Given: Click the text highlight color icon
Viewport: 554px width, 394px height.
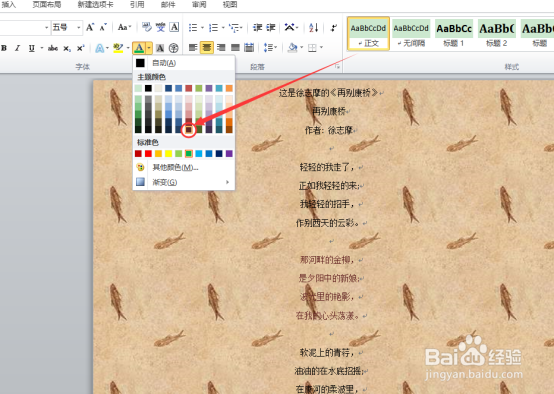Looking at the screenshot, I should pos(118,48).
